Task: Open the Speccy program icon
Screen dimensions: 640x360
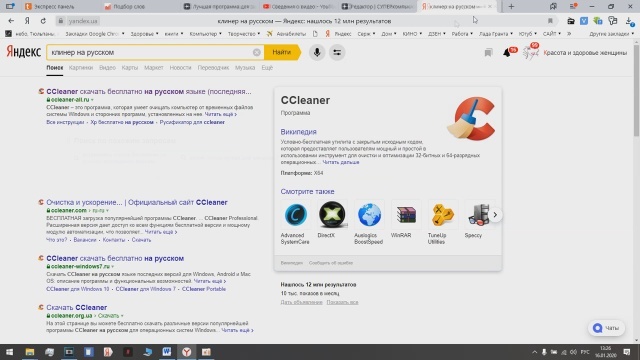Action: coord(478,214)
